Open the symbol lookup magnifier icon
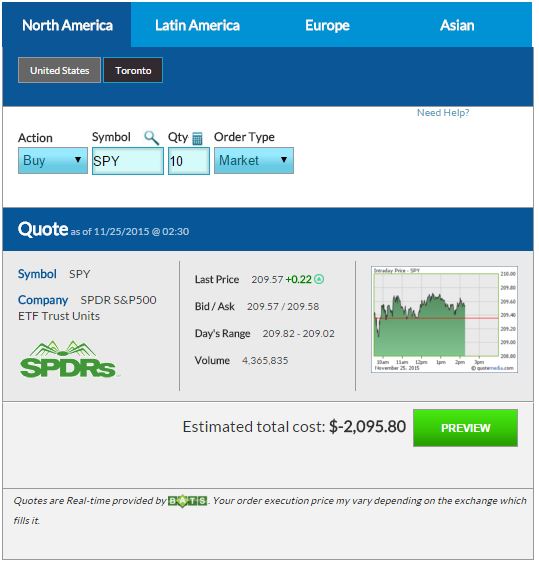Viewport: 539px width, 565px height. click(151, 138)
